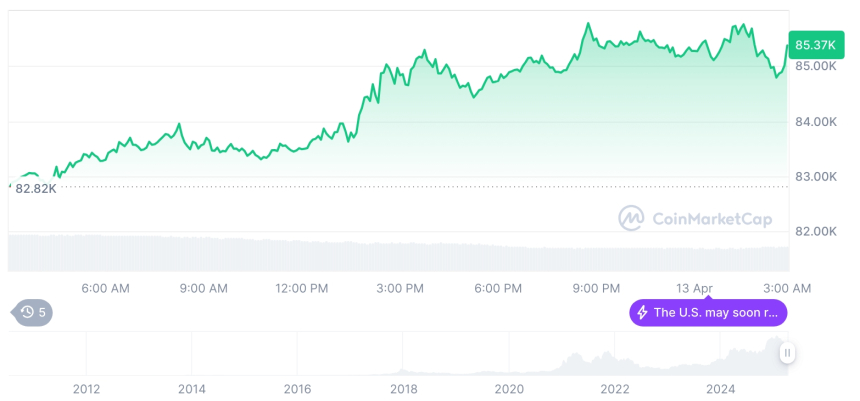The image size is (860, 401).
Task: Select the 6:00 PM time axis label
Action: [x=498, y=288]
